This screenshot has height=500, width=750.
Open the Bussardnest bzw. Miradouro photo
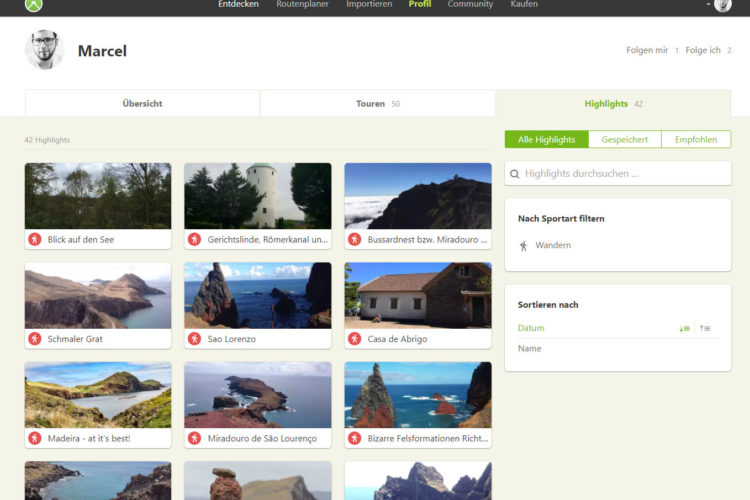(418, 196)
